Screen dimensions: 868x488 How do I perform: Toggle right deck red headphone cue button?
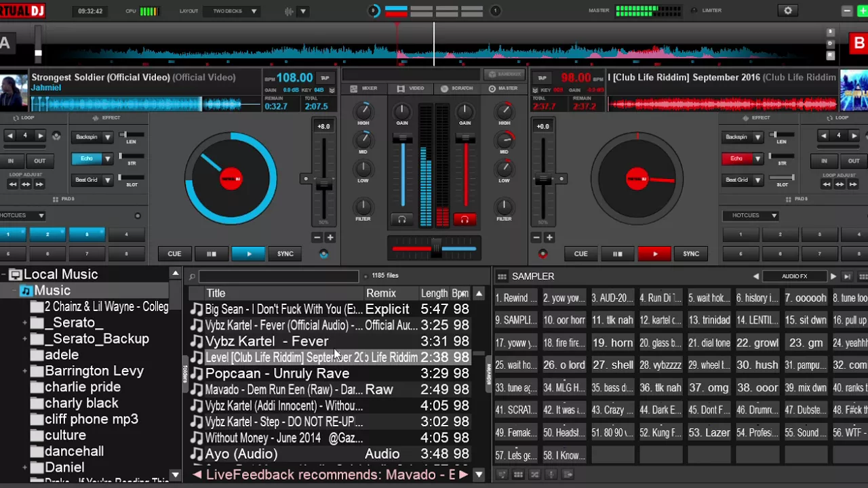465,220
